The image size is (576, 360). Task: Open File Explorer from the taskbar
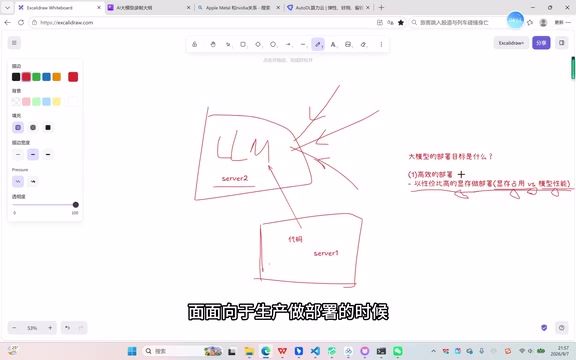249,351
